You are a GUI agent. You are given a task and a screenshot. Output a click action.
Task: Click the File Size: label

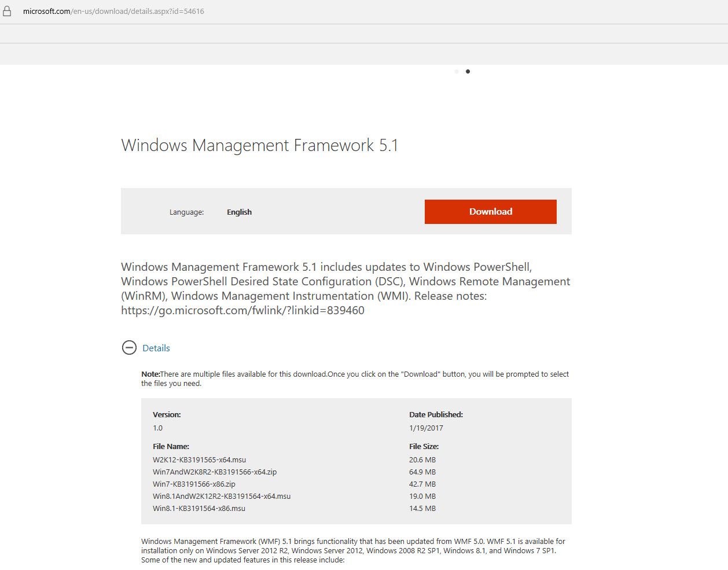424,447
